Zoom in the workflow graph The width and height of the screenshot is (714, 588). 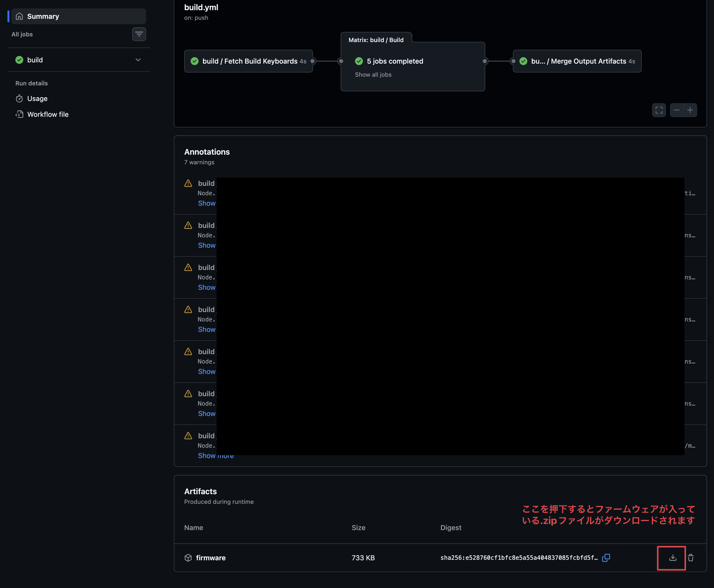pos(690,110)
